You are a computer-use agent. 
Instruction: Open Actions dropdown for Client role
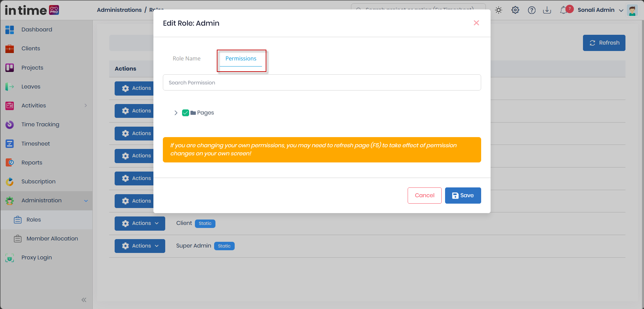click(x=140, y=224)
